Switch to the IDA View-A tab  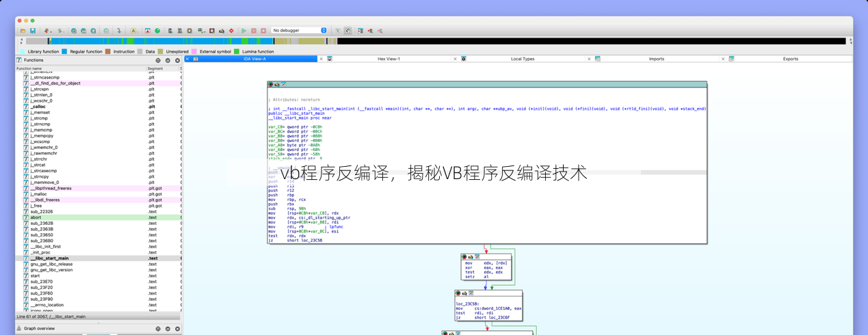tap(254, 59)
